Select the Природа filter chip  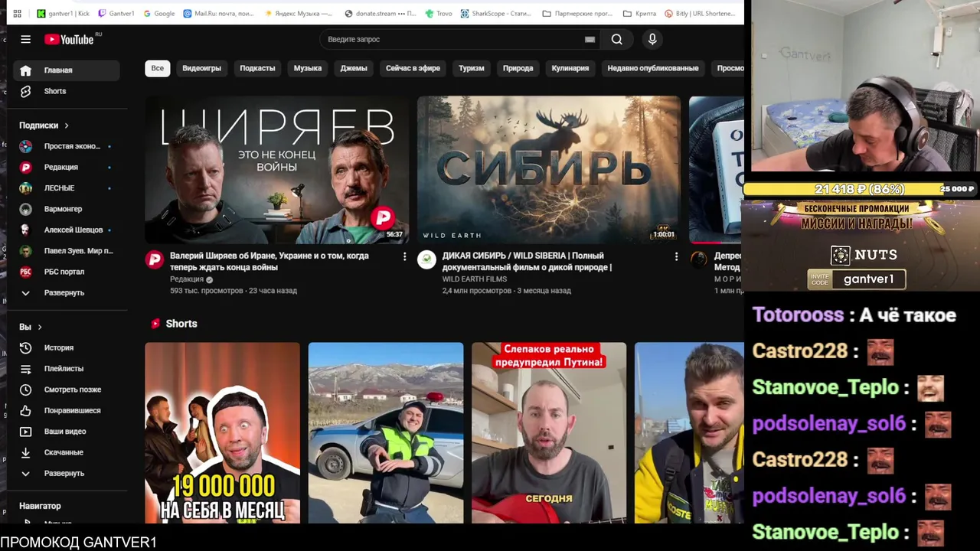pos(518,68)
